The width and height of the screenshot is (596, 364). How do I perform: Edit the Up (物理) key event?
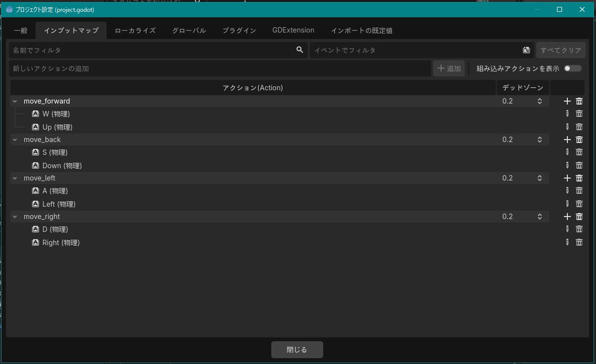(x=567, y=127)
